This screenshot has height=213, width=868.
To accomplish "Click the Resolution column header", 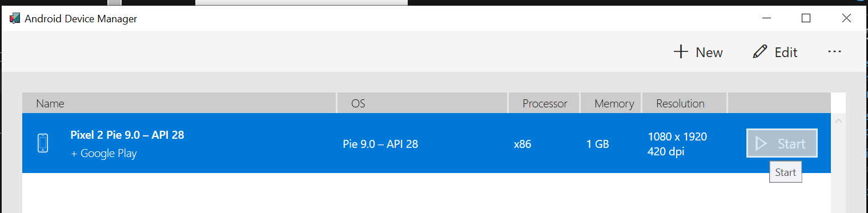I will click(684, 103).
